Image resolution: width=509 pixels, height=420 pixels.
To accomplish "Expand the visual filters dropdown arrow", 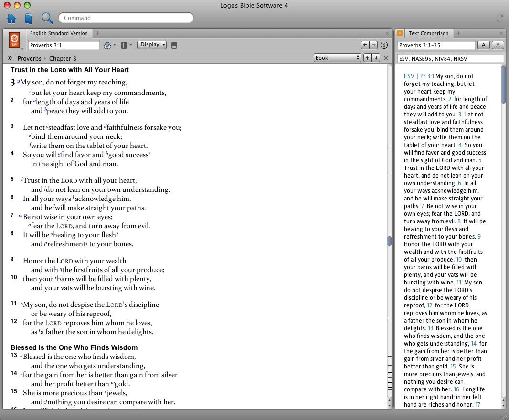I will (x=115, y=45).
